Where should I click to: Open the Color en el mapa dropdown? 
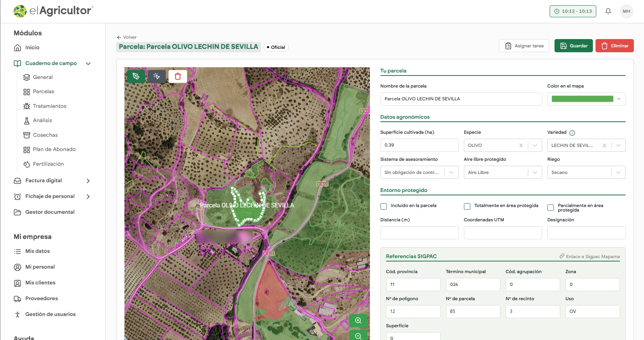pyautogui.click(x=619, y=99)
